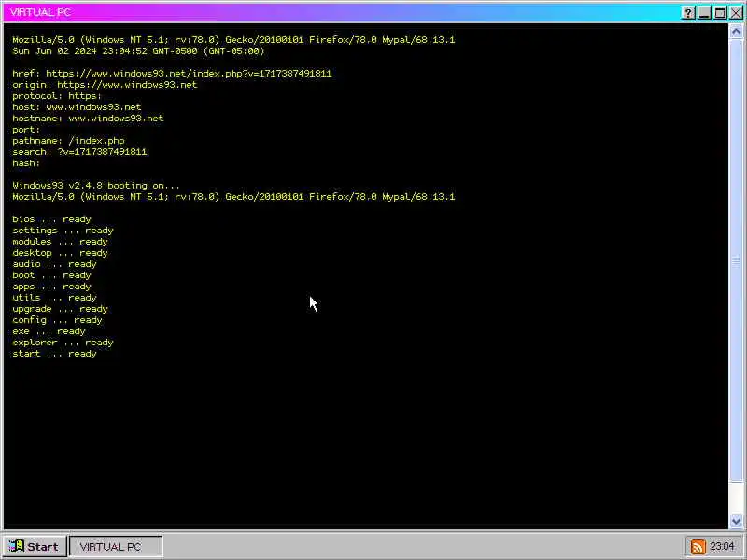Click the 'apps ... ready' line
The image size is (747, 560).
tap(51, 287)
